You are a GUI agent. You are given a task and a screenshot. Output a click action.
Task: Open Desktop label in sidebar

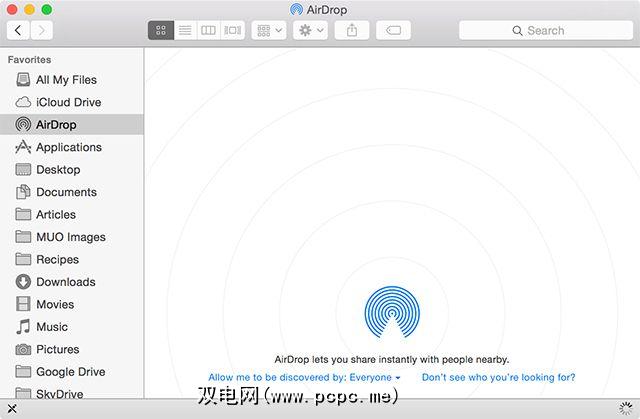click(x=58, y=170)
